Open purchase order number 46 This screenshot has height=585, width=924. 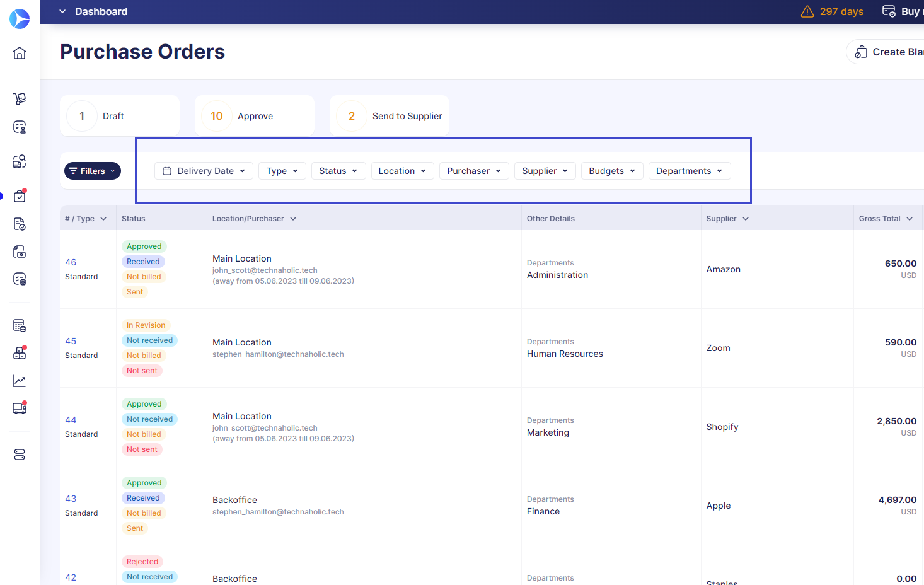point(71,262)
